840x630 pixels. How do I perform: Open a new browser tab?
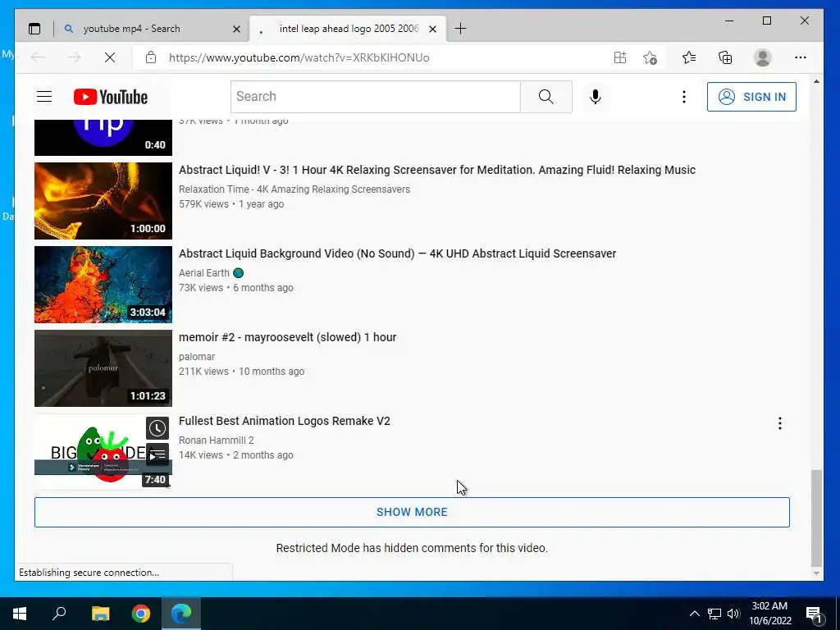(460, 29)
